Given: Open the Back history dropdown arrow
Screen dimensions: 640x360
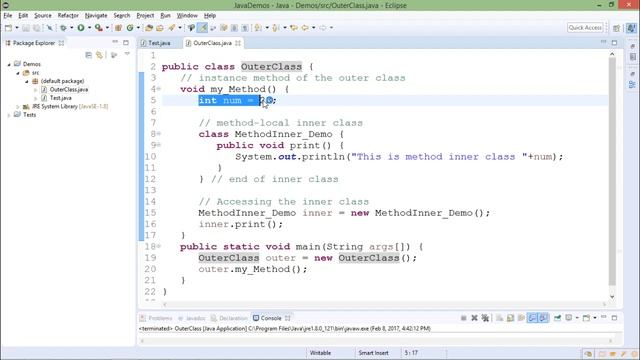Looking at the screenshot, I should click(x=313, y=28).
